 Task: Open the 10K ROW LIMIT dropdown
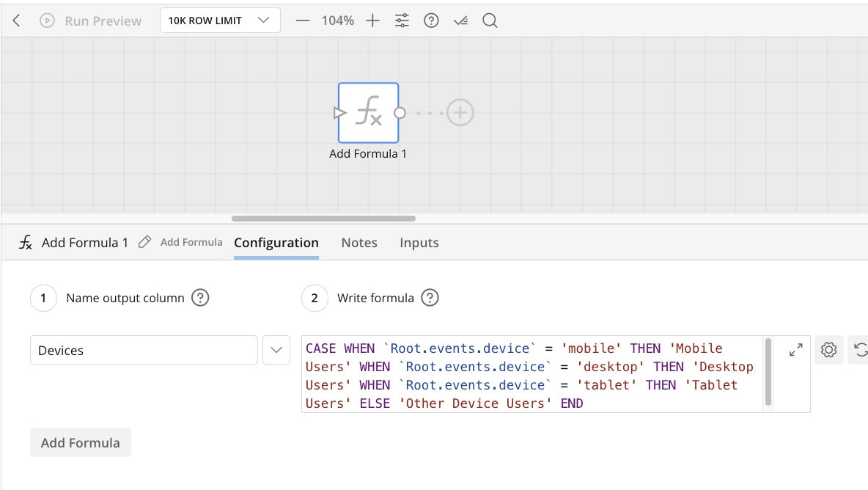click(x=220, y=21)
